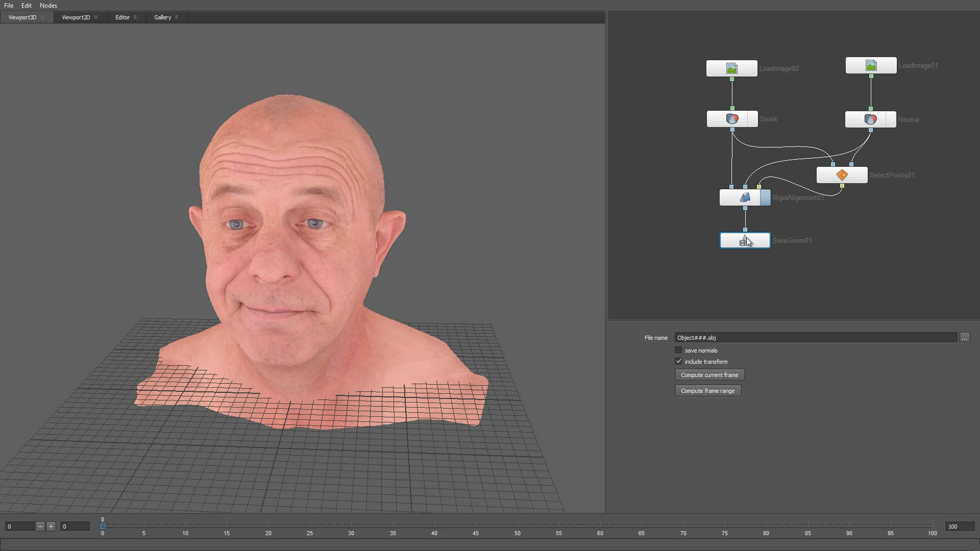Select the SelectPoints01 node icon
Image resolution: width=980 pixels, height=551 pixels.
[842, 174]
